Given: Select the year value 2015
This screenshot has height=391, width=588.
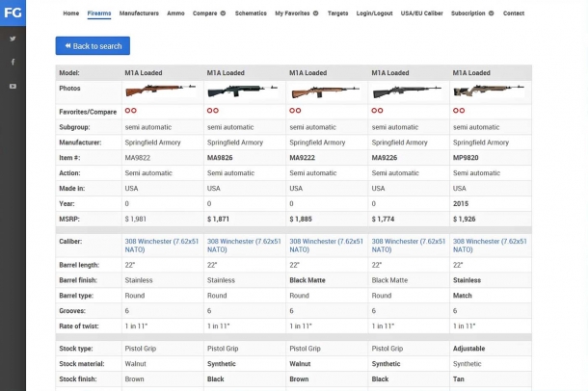Looking at the screenshot, I should (x=461, y=204).
